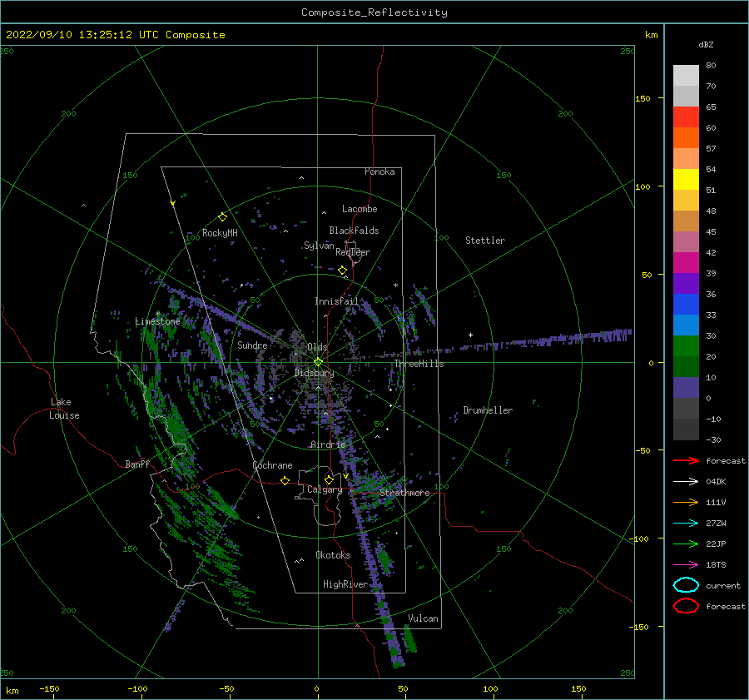
Task: Click the Stettler label
Action: [x=485, y=241]
